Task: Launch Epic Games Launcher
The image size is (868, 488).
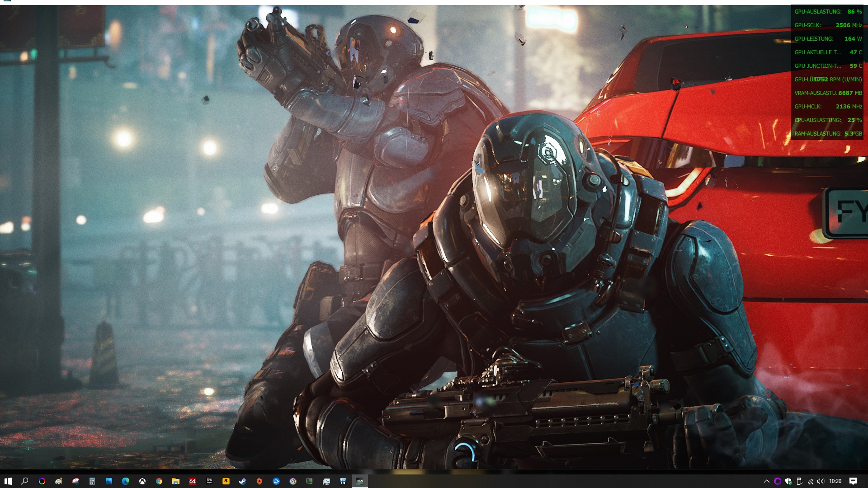Action: point(209,481)
